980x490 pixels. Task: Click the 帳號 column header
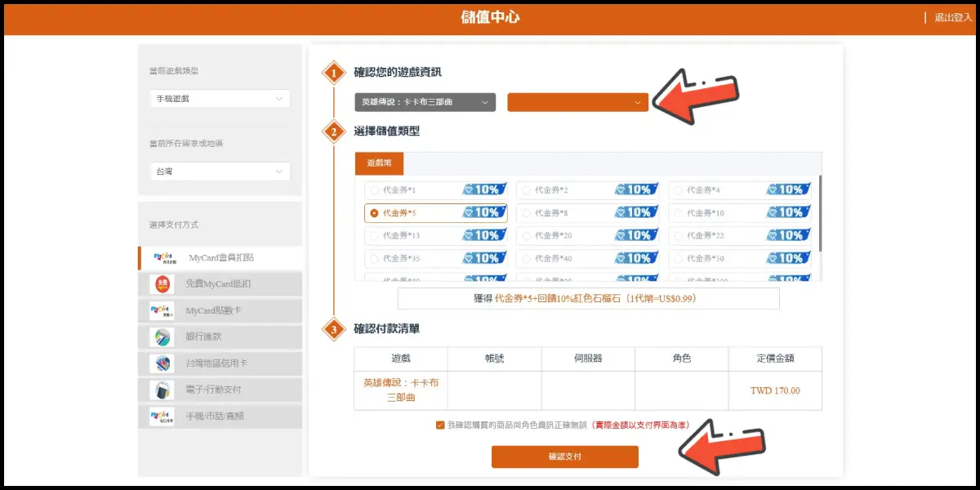tap(495, 359)
